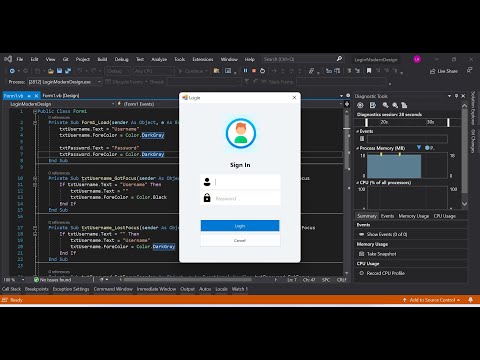480x360 pixels.
Task: Collapse the Form1_Load sub code block
Action: click(35, 123)
